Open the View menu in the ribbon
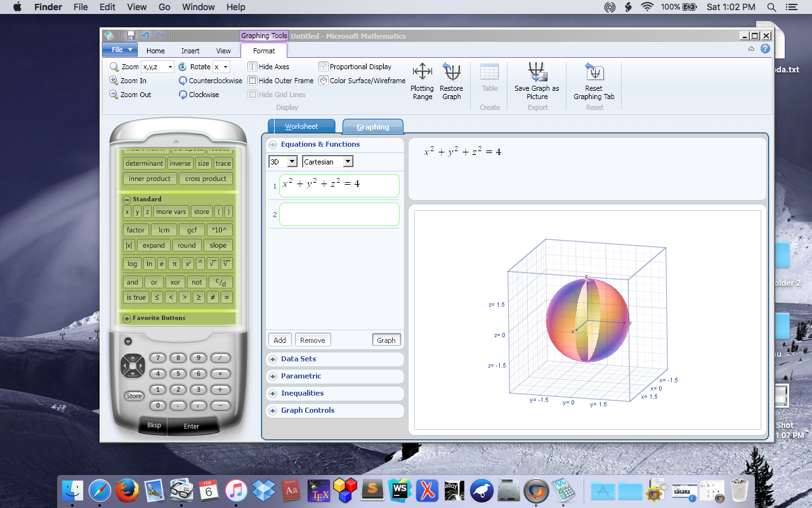The image size is (812, 508). pos(223,50)
